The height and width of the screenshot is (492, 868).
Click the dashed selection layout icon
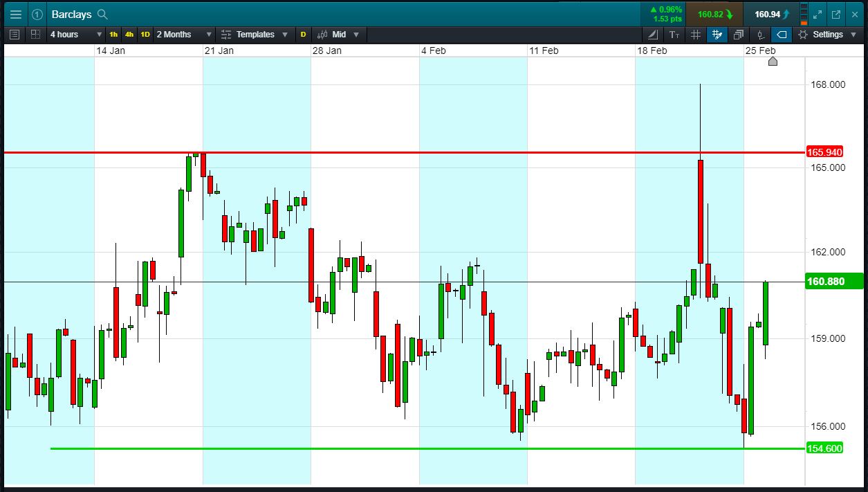[x=35, y=35]
